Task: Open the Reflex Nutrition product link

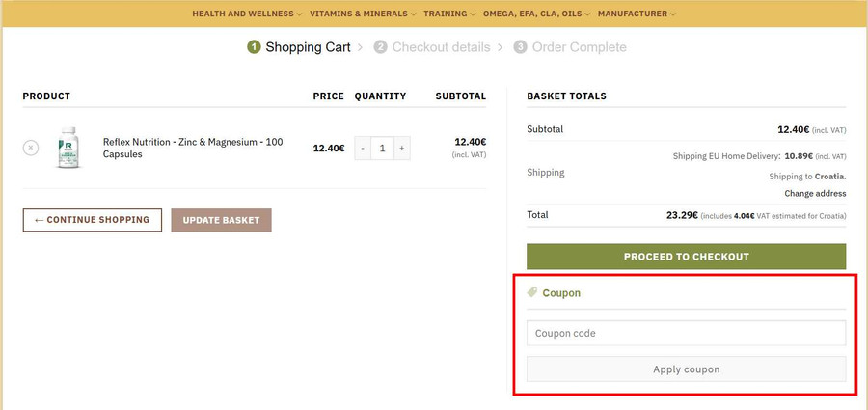Action: [193, 148]
